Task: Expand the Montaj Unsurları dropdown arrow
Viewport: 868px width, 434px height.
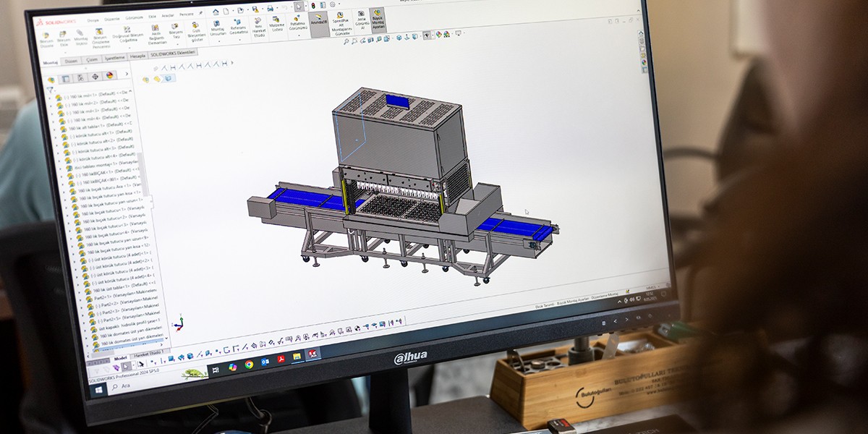Action: [x=218, y=39]
